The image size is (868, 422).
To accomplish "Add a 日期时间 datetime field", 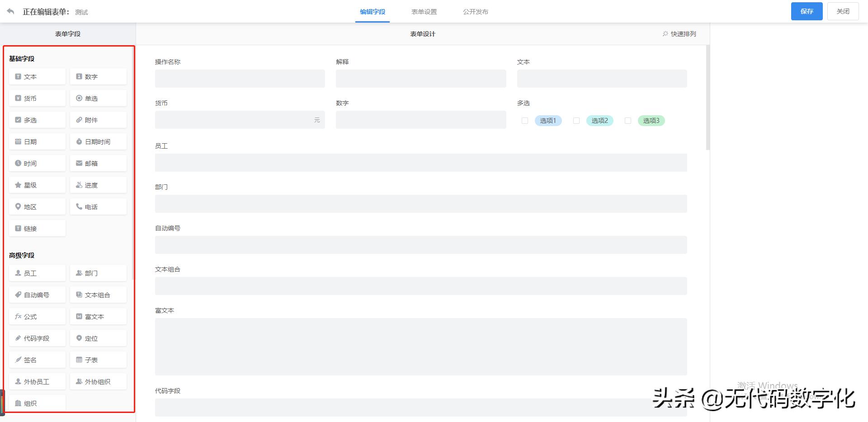I will coord(98,142).
